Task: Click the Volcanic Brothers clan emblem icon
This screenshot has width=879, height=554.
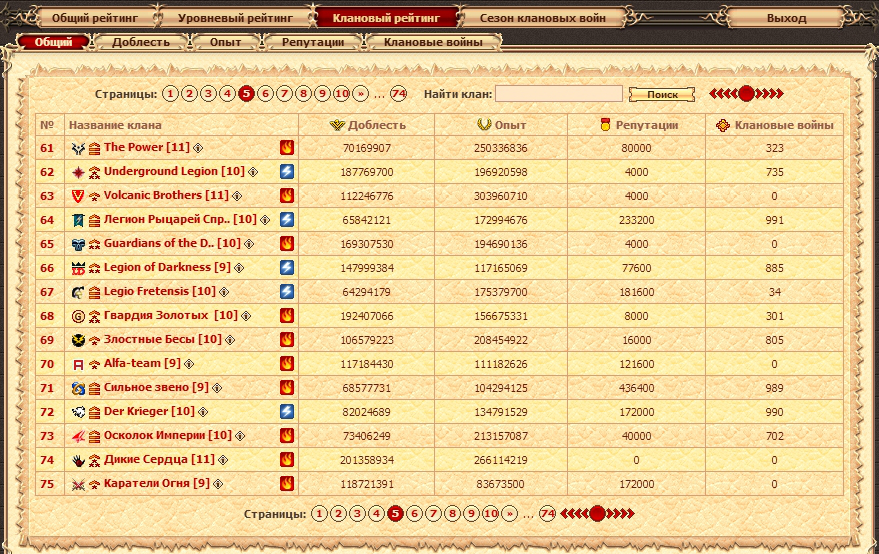Action: coord(78,196)
